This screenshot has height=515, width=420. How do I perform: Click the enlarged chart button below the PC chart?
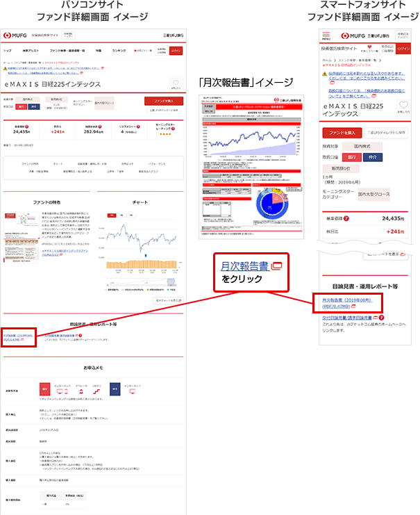click(168, 300)
